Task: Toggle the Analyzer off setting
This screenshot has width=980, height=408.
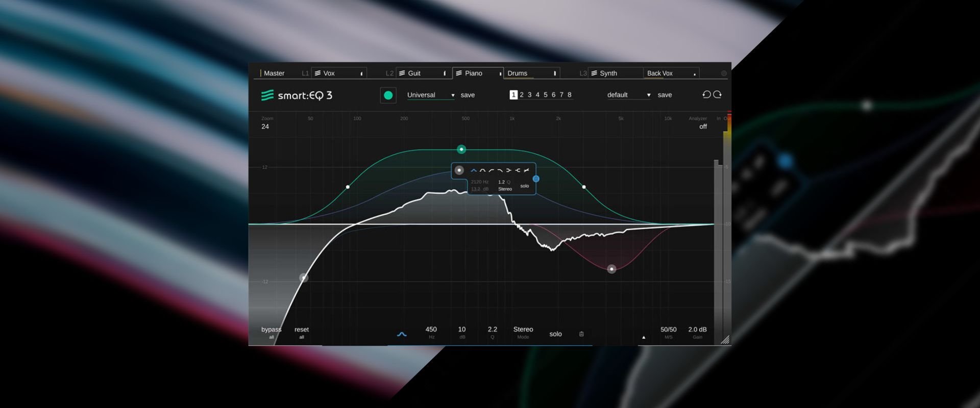Action: tap(703, 126)
